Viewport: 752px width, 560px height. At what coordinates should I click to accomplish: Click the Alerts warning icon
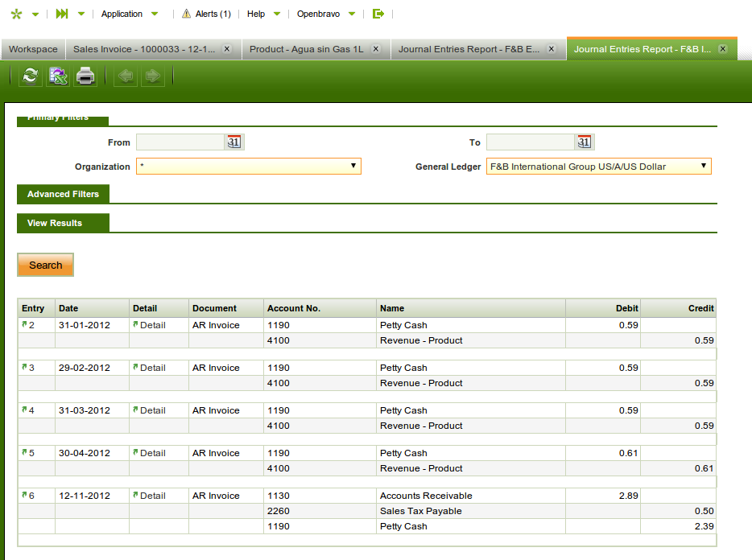click(187, 14)
